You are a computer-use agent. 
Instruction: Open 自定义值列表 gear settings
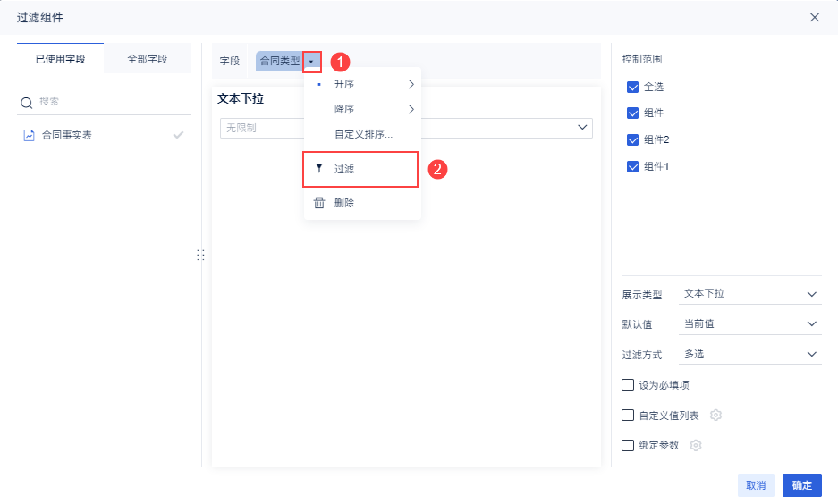click(715, 416)
